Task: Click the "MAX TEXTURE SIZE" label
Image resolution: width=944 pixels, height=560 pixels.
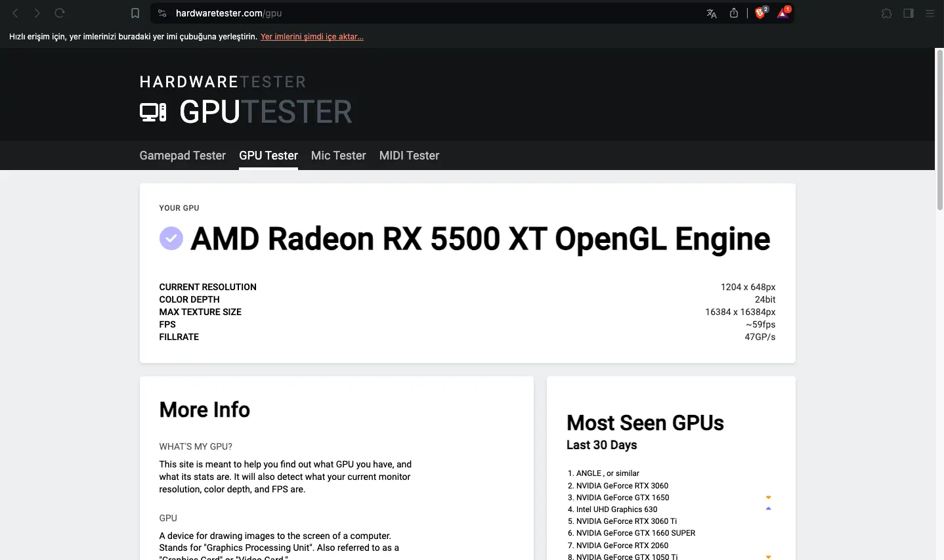Action: (200, 312)
